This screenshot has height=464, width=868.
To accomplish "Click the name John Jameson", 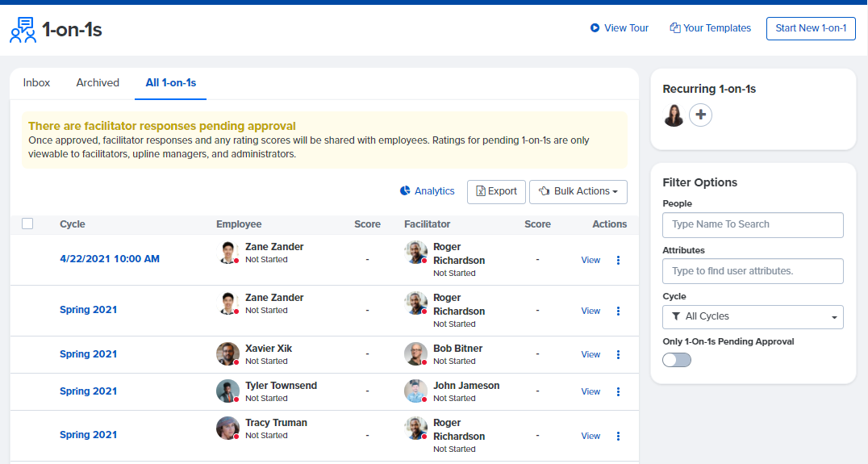I will click(x=466, y=386).
